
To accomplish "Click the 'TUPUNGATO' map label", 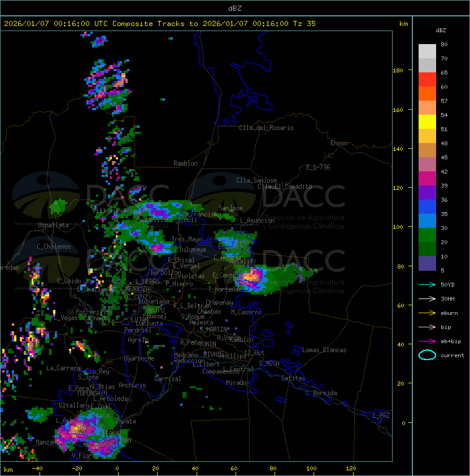I will [92, 393].
